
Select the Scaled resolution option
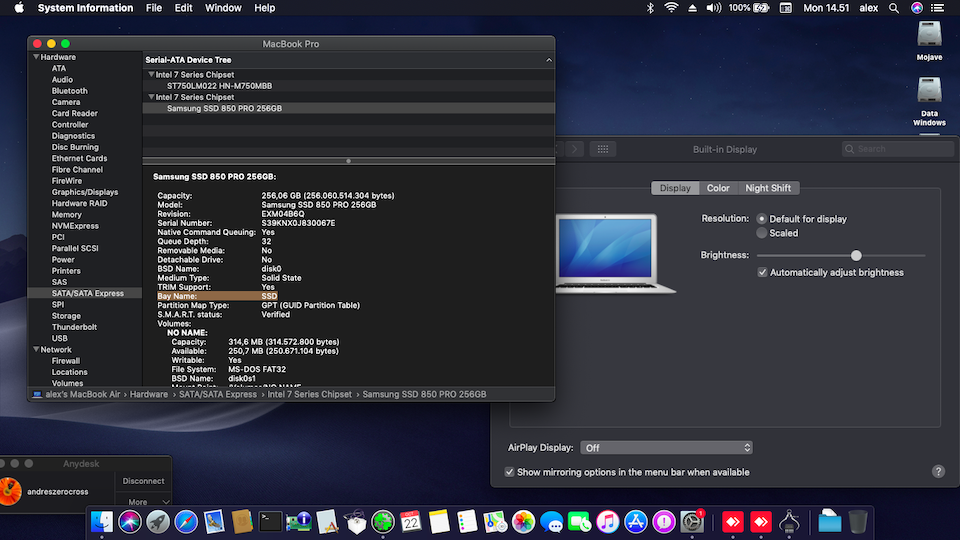pos(762,233)
